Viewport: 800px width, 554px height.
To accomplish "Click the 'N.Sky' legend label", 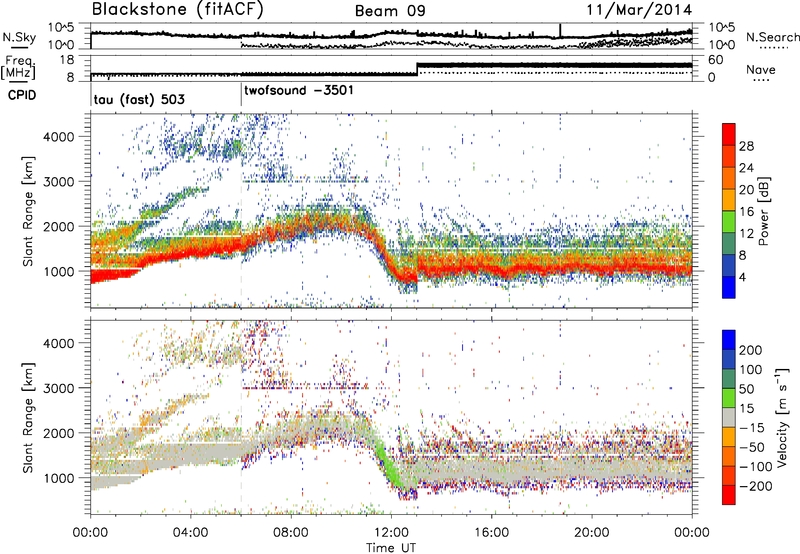I will [x=19, y=37].
